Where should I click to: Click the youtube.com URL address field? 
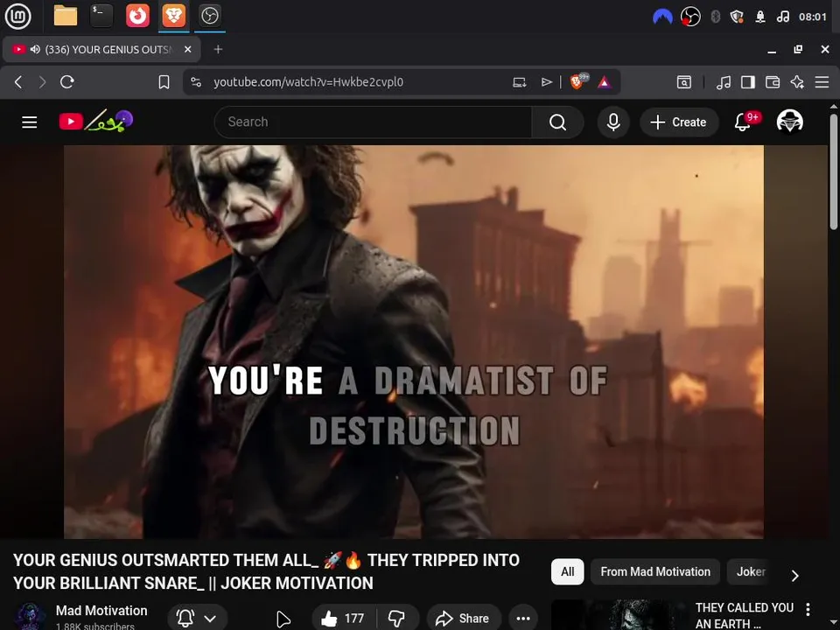click(308, 82)
